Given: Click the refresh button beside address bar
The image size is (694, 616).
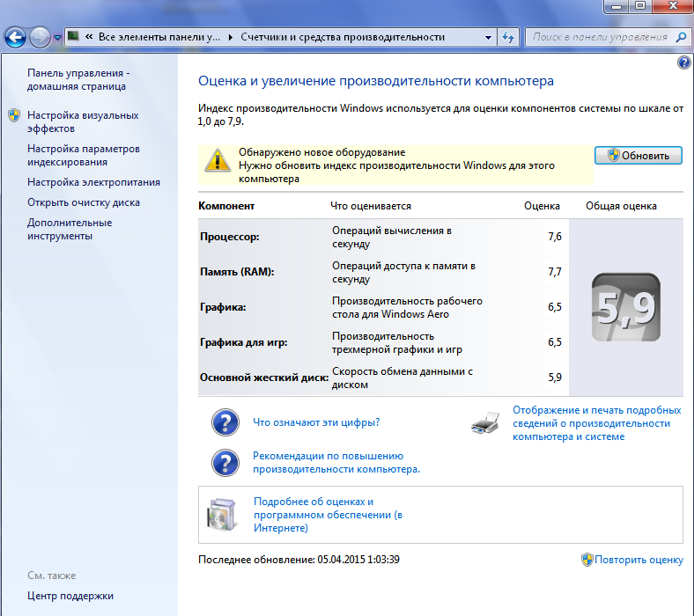Looking at the screenshot, I should pos(508,38).
